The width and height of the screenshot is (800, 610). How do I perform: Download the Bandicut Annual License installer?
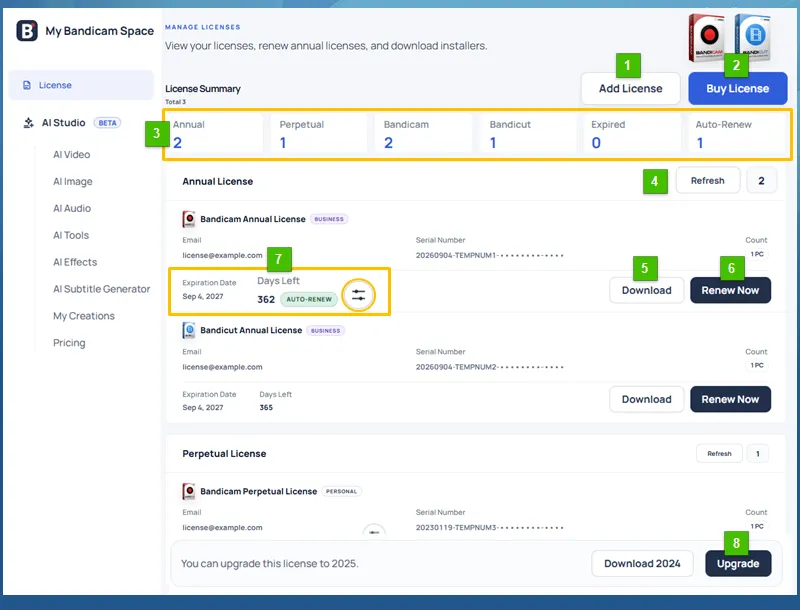point(646,399)
